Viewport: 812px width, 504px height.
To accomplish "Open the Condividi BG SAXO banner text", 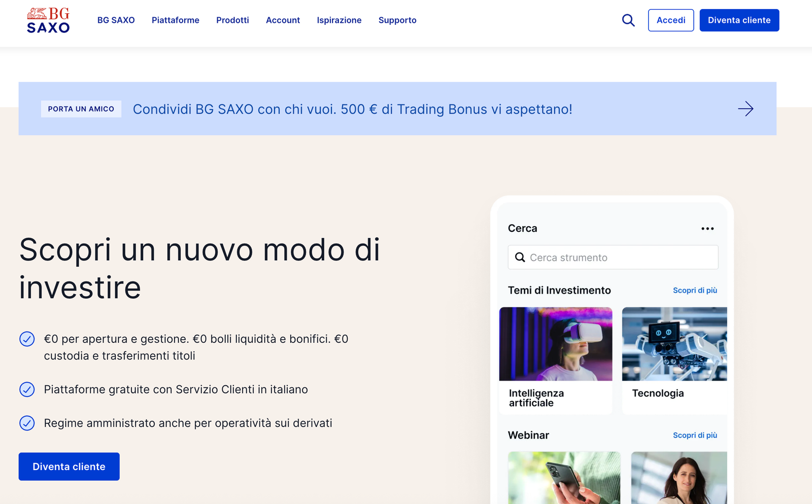I will 353,110.
